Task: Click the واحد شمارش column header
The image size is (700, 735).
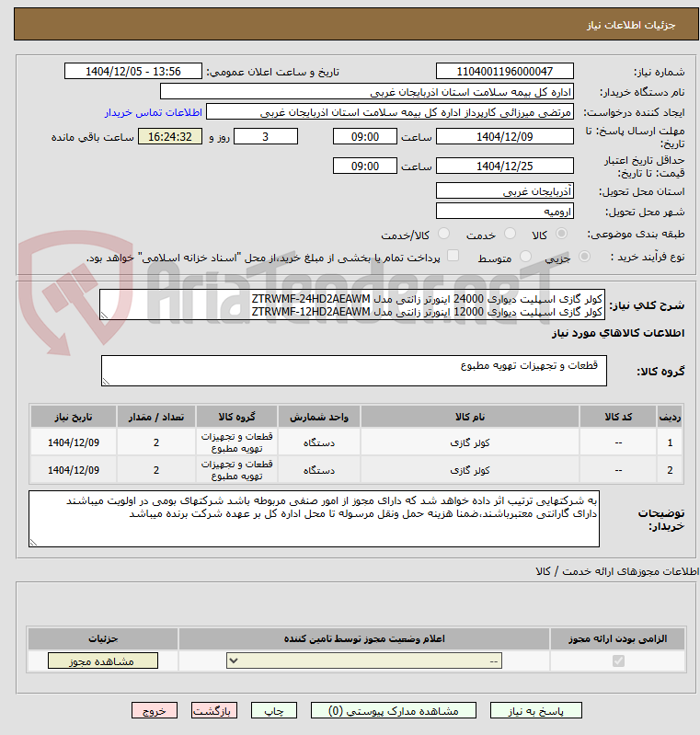Action: [319, 417]
